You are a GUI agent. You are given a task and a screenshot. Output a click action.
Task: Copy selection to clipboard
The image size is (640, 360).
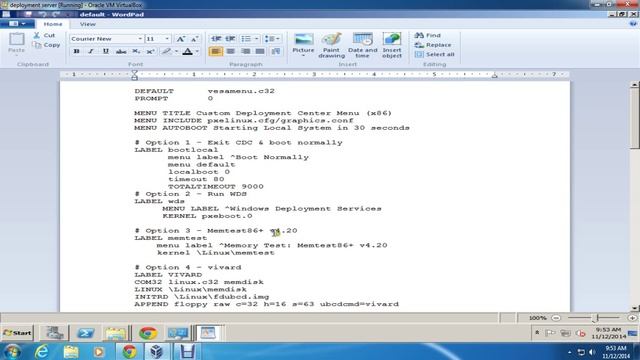[47, 45]
